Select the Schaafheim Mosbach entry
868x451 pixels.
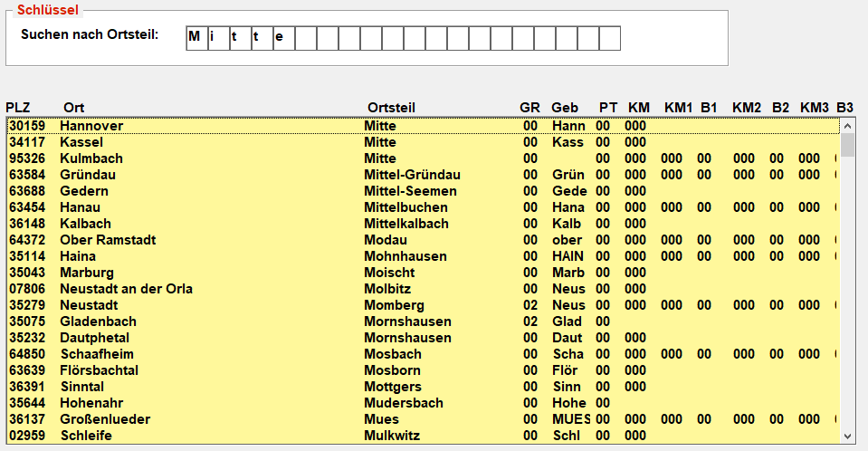pyautogui.click(x=424, y=354)
